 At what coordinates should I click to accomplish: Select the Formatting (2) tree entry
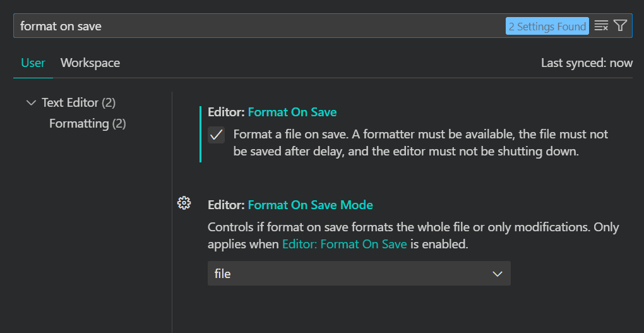pyautogui.click(x=87, y=123)
